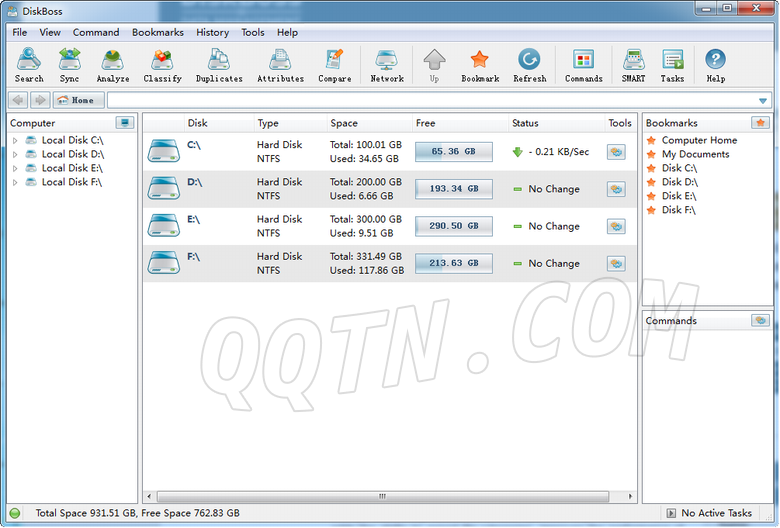This screenshot has height=528, width=780.
Task: Open the Search tool in toolbar
Action: [x=29, y=65]
